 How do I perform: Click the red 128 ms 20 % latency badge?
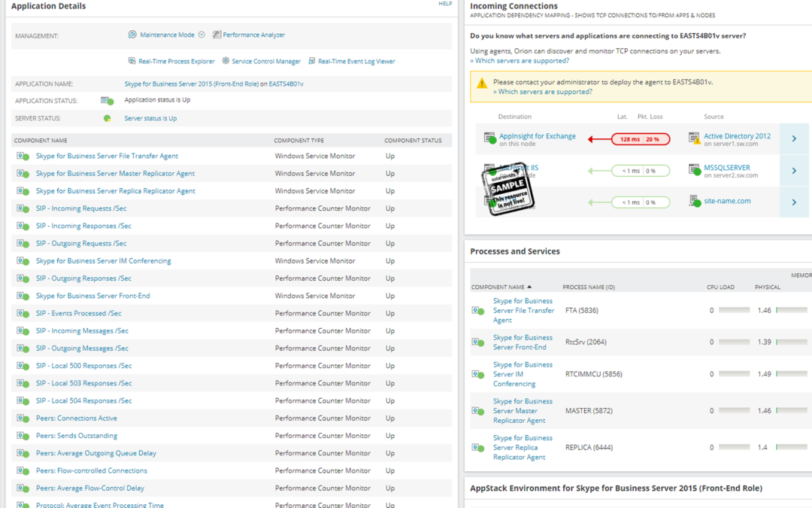(x=641, y=139)
